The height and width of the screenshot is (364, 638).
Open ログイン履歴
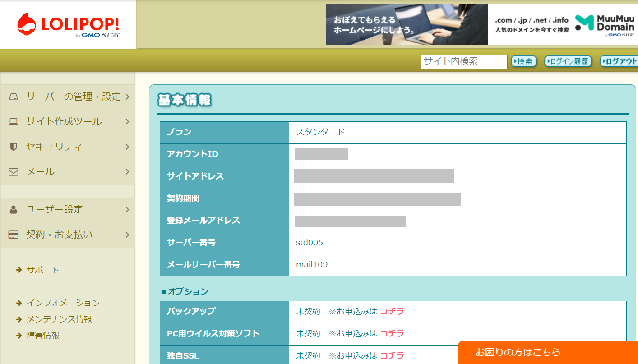(x=568, y=61)
